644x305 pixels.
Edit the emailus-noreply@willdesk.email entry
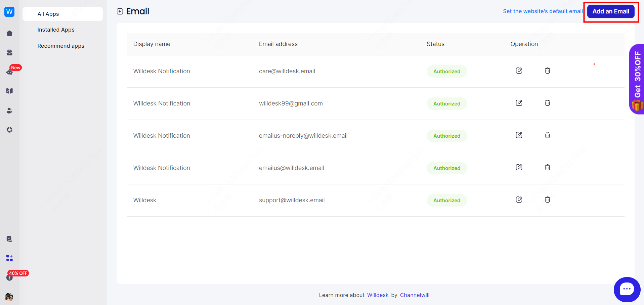click(x=519, y=135)
